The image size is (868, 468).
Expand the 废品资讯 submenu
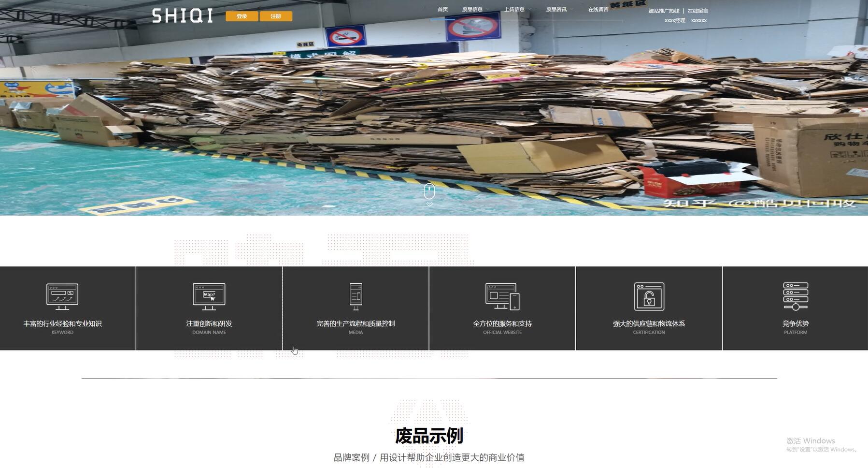[557, 9]
